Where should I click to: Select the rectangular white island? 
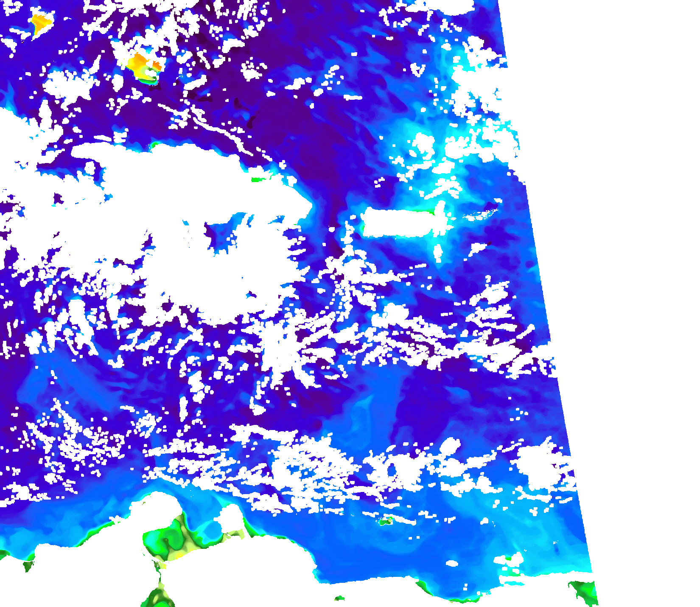point(399,223)
